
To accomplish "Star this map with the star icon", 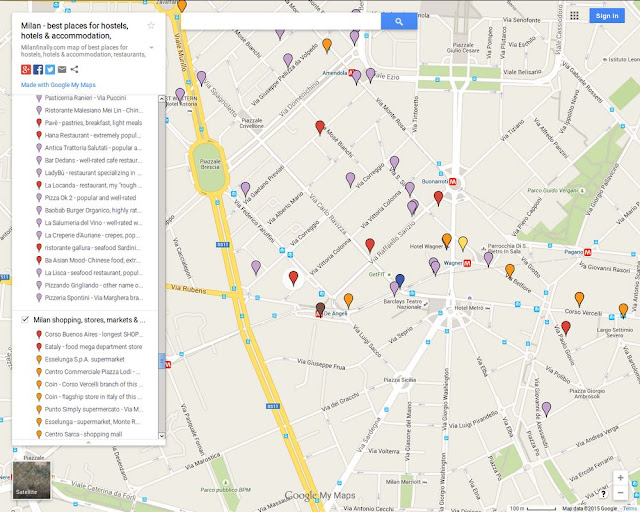I will click(151, 26).
